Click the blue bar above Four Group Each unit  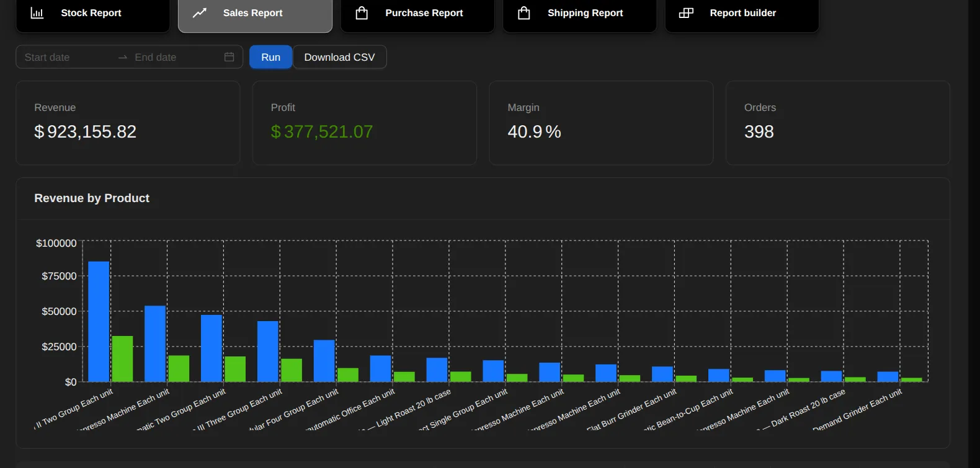pyautogui.click(x=324, y=360)
